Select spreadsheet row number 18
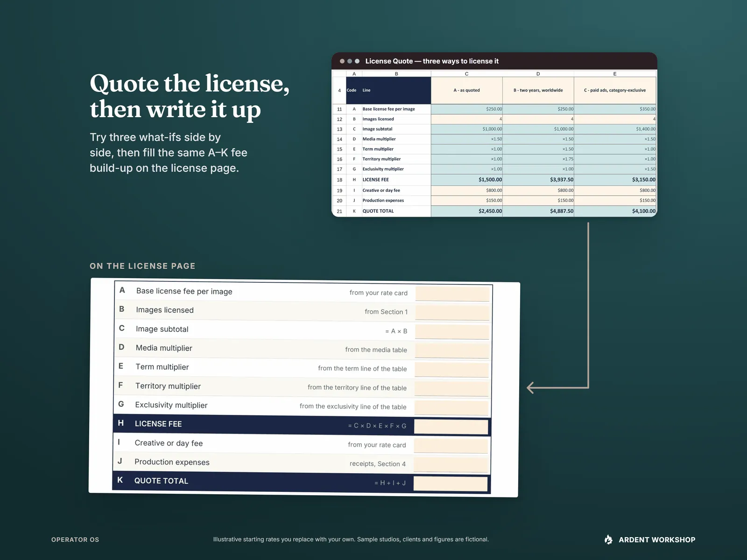Screen dimensions: 747x560 pos(339,180)
